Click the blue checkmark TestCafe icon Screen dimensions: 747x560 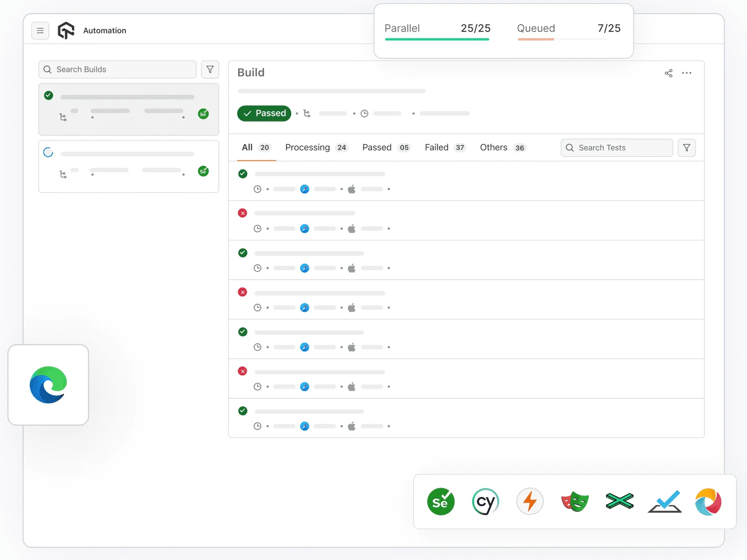click(664, 501)
